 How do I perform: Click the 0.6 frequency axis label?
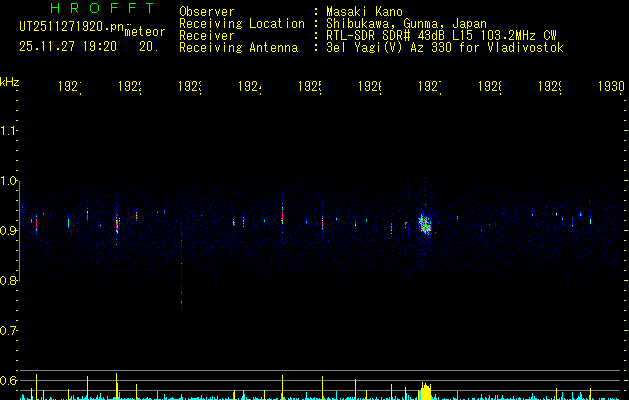point(8,380)
